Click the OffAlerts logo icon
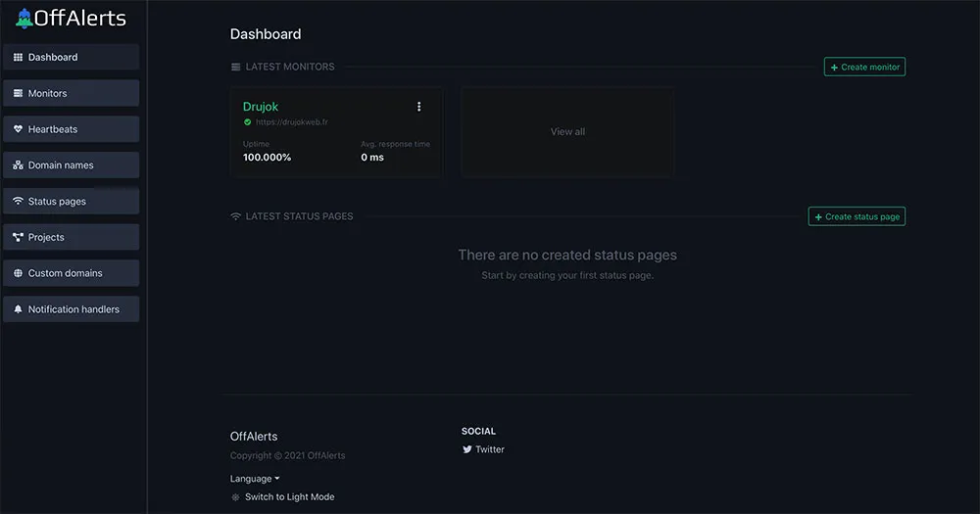This screenshot has height=514, width=980. (24, 19)
